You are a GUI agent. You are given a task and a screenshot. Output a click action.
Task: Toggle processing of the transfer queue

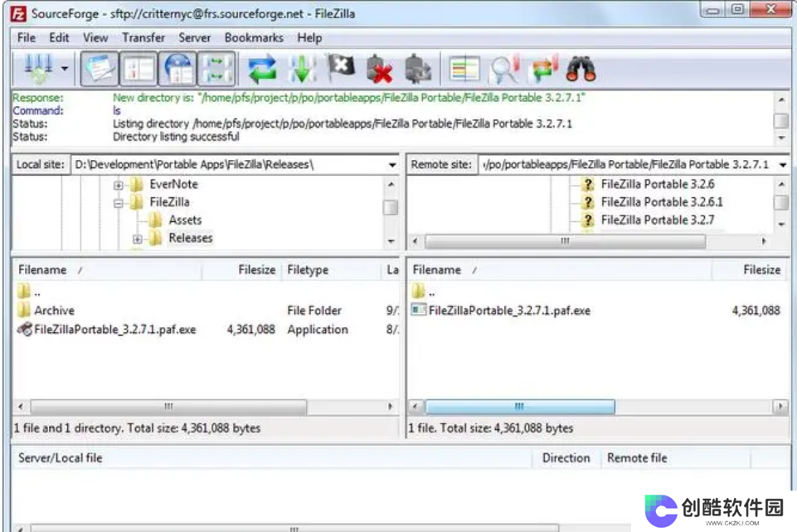tap(302, 69)
